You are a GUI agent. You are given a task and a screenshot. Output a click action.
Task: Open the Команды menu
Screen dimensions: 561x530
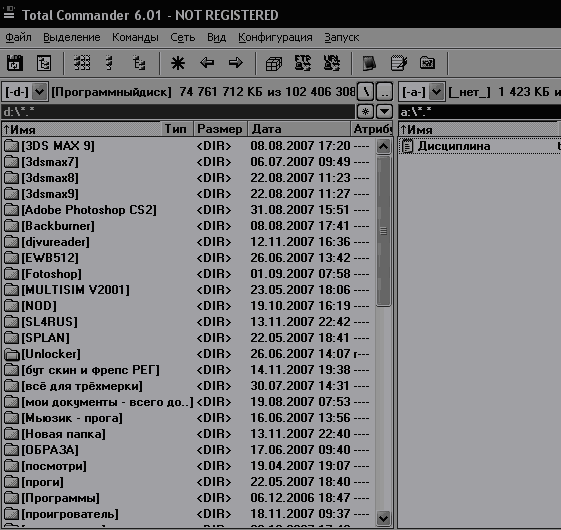(x=135, y=37)
